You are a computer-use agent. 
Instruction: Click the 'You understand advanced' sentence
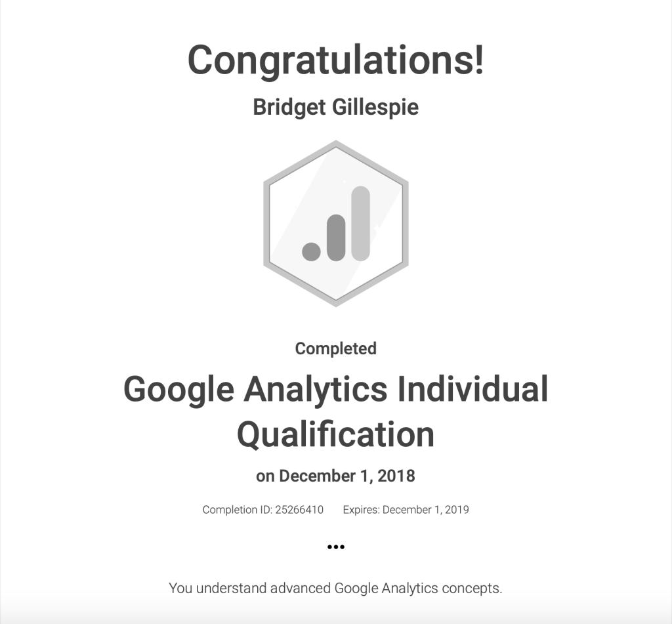tap(250, 588)
